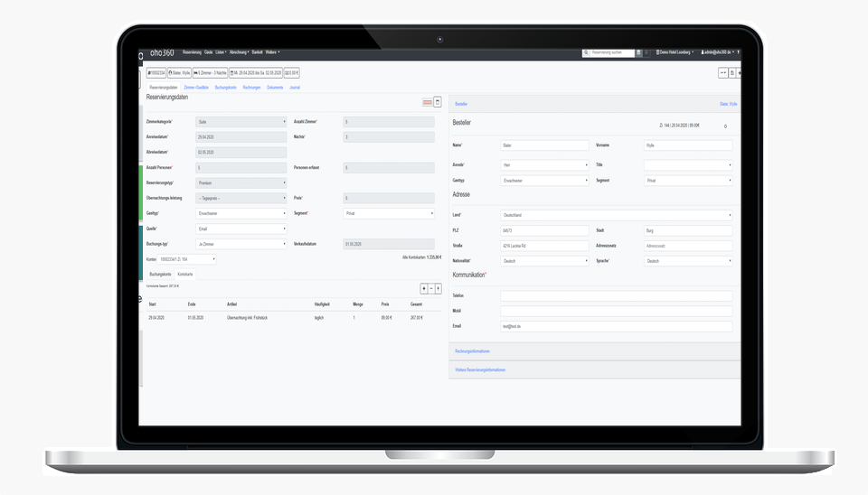Switch to the Zimmer-/Gastliste tab
Screen dimensions: 868x495
[x=196, y=88]
